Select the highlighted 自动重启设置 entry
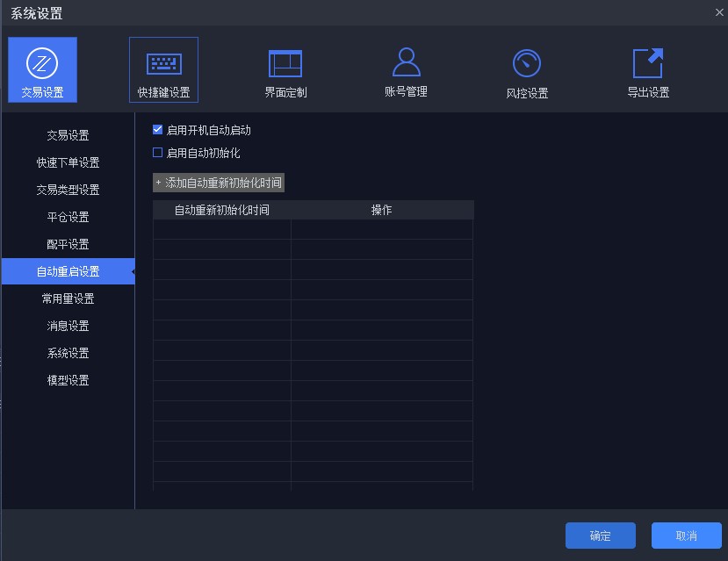Image resolution: width=728 pixels, height=561 pixels. 68,271
